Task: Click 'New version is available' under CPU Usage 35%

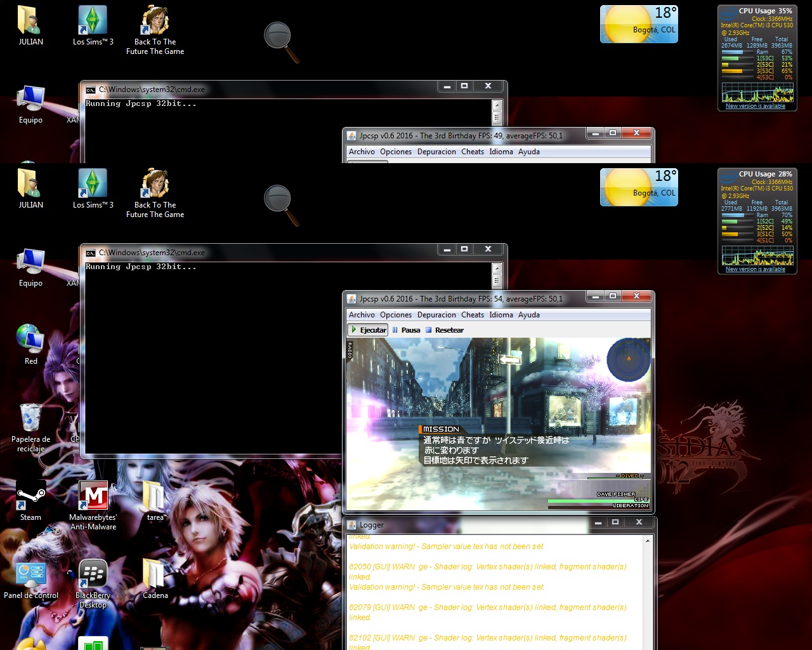Action: pyautogui.click(x=756, y=106)
